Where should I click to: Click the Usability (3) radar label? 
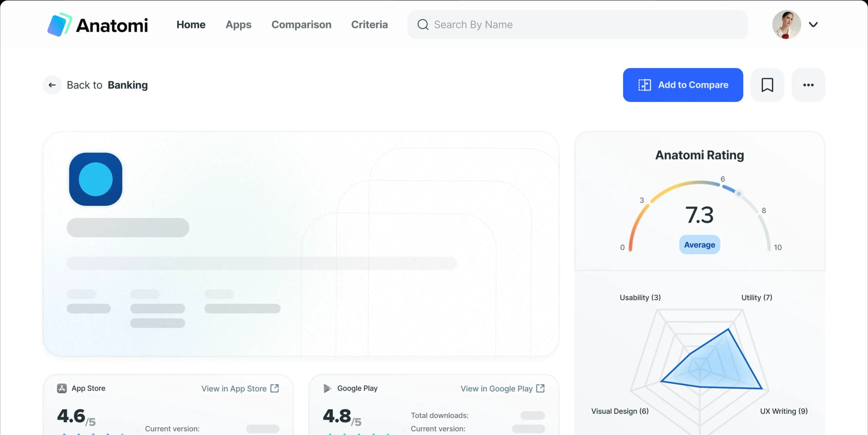tap(640, 298)
